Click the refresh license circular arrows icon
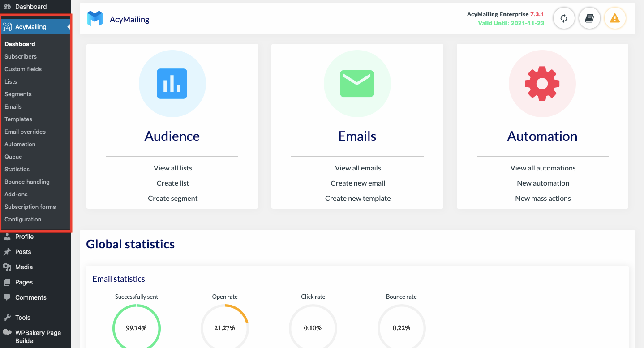This screenshot has height=348, width=644. pyautogui.click(x=564, y=18)
